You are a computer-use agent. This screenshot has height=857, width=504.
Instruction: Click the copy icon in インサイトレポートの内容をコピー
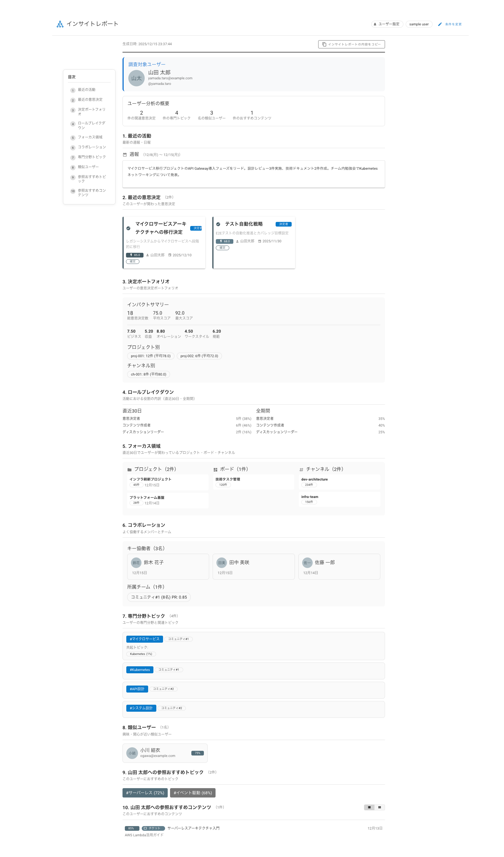point(324,44)
